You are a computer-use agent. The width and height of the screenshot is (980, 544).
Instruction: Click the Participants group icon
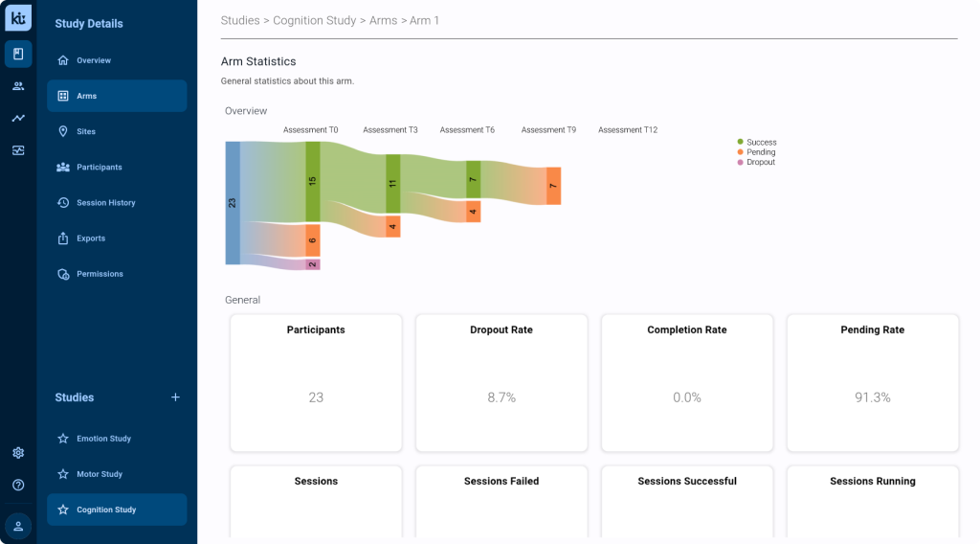[x=63, y=167]
